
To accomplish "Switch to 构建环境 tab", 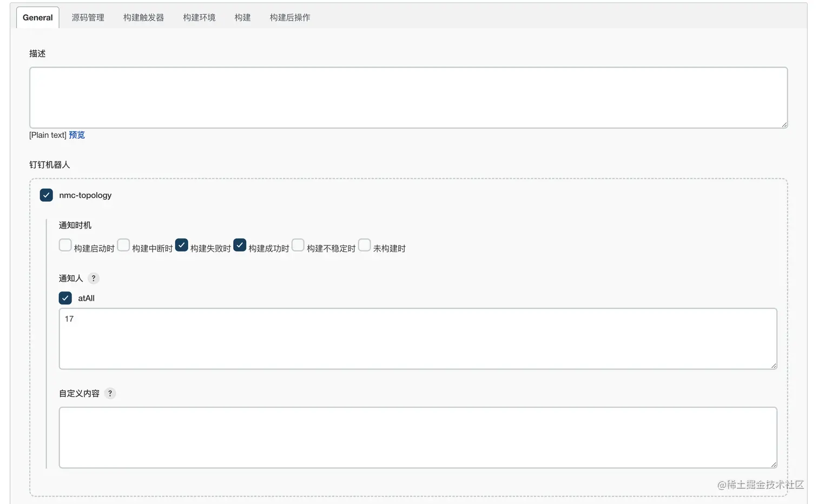I will (x=199, y=17).
